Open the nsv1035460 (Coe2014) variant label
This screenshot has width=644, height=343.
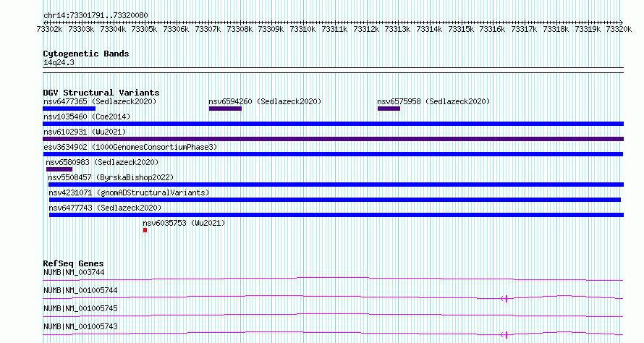[x=87, y=117]
